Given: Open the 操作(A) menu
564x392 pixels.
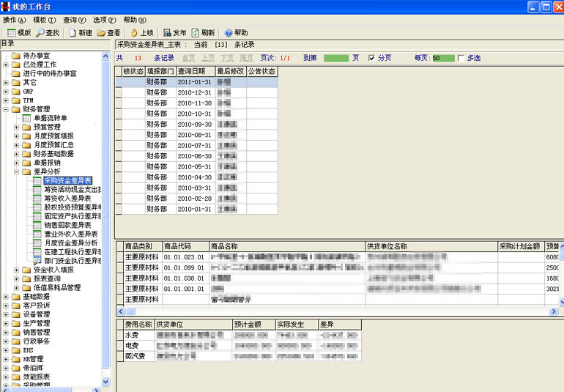Looking at the screenshot, I should (x=15, y=20).
